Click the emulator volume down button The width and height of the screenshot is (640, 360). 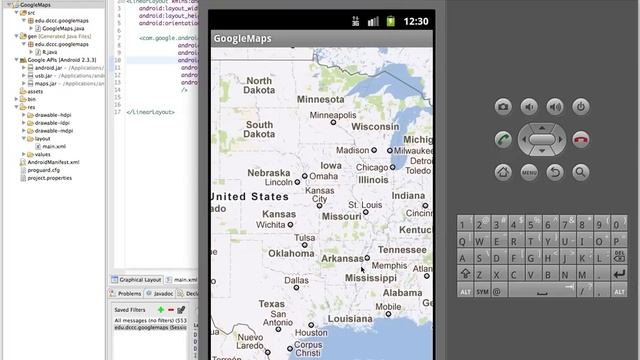tap(529, 107)
